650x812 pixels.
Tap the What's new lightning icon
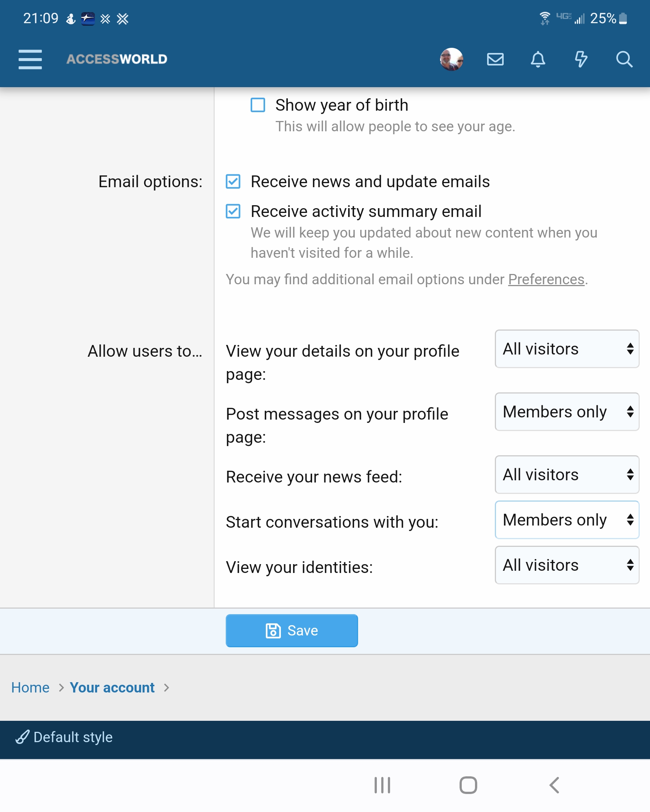581,59
